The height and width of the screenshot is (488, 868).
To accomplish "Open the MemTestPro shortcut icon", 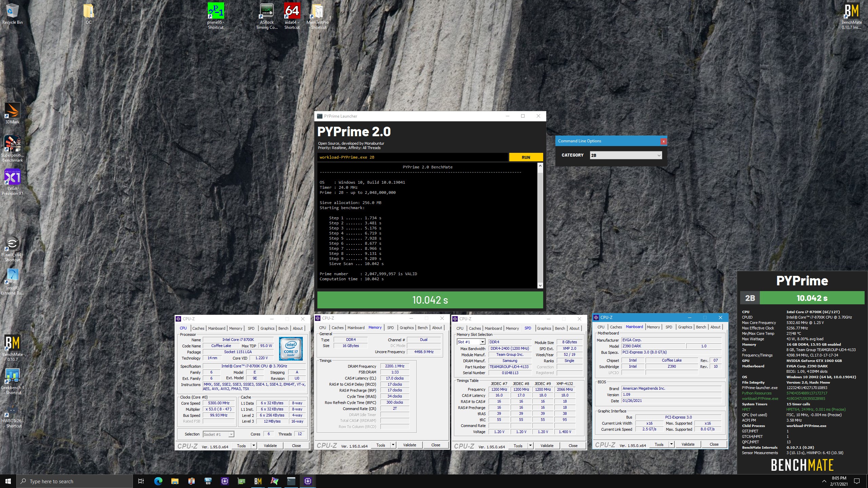I will (318, 16).
